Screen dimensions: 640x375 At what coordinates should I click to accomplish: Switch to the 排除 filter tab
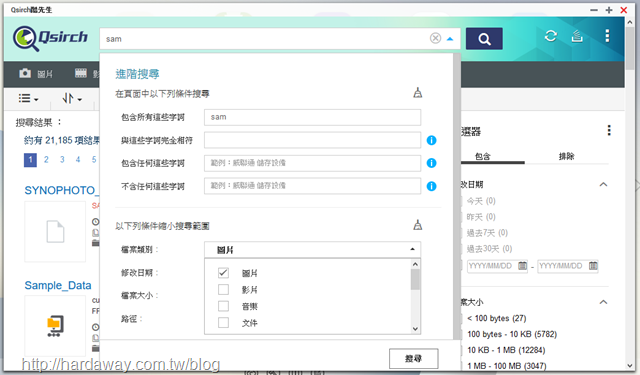(567, 156)
